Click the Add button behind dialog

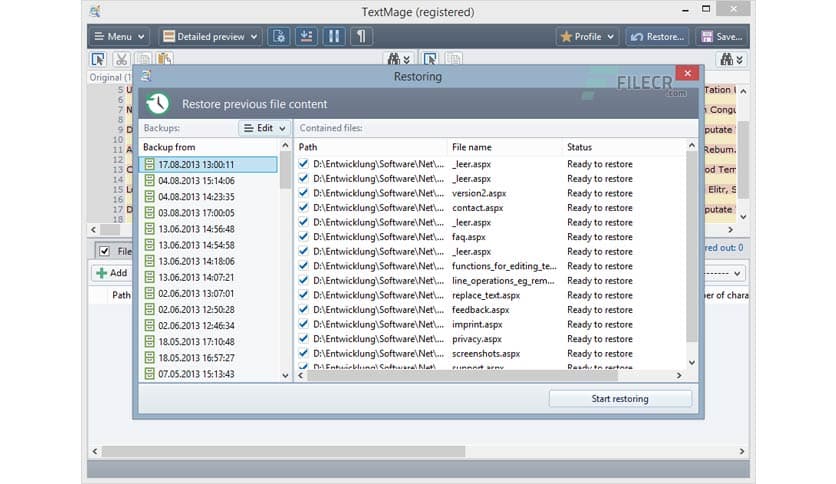tap(111, 273)
